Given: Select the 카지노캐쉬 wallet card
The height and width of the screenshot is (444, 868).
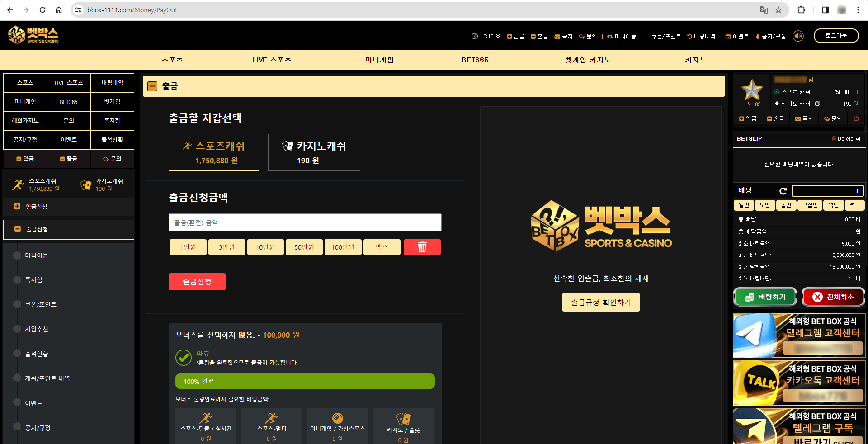Looking at the screenshot, I should (x=314, y=152).
